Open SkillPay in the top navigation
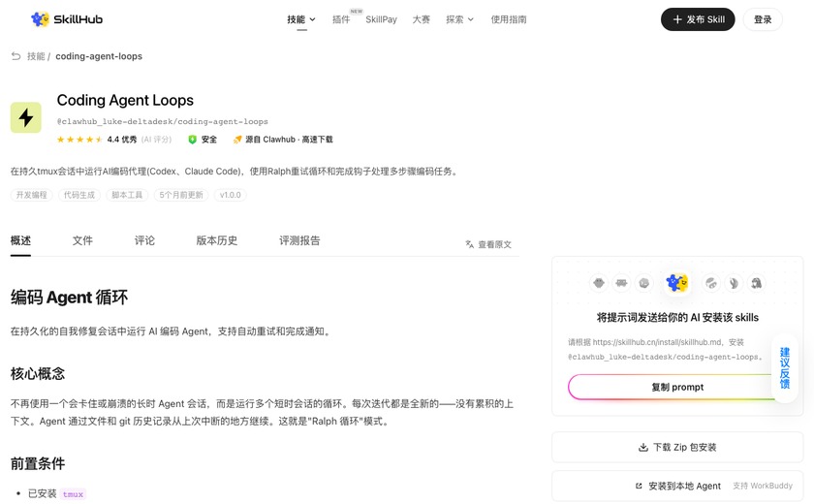814x504 pixels. (381, 19)
